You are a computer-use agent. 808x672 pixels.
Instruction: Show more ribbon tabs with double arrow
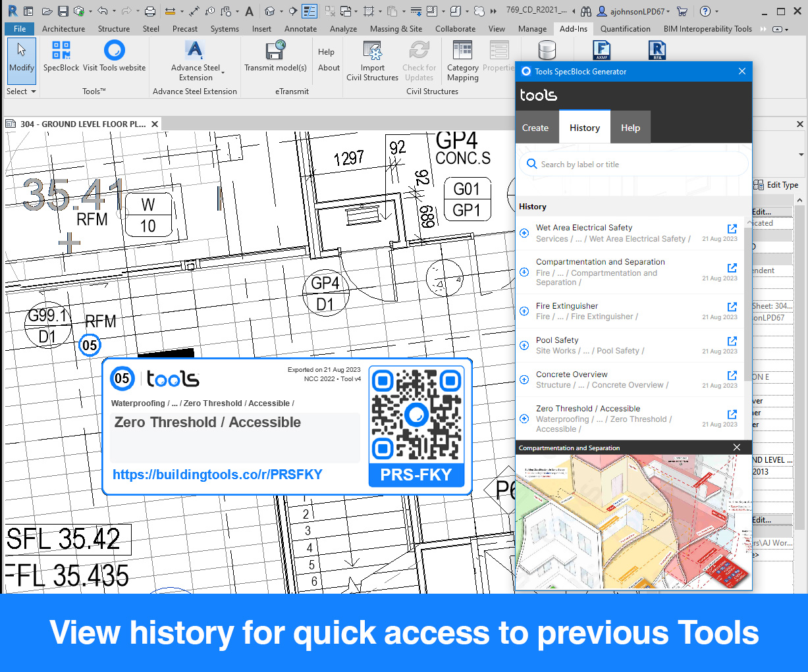tap(763, 29)
